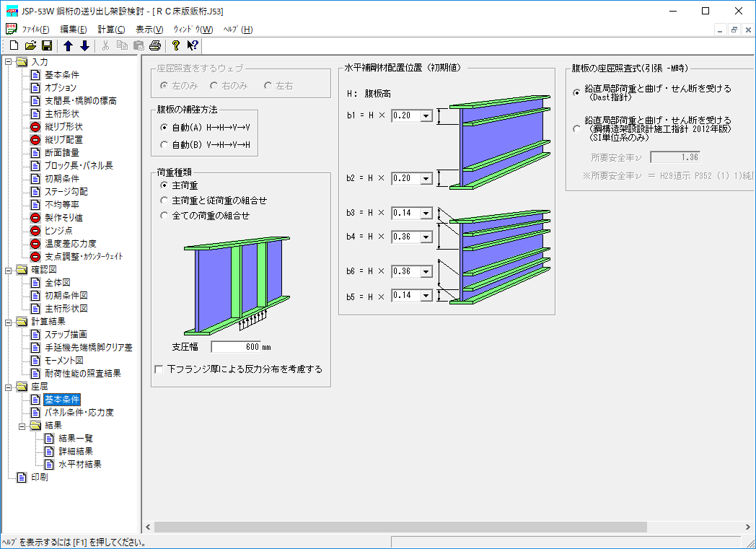Open the 表示(V) menu
This screenshot has width=756, height=549.
[x=149, y=30]
